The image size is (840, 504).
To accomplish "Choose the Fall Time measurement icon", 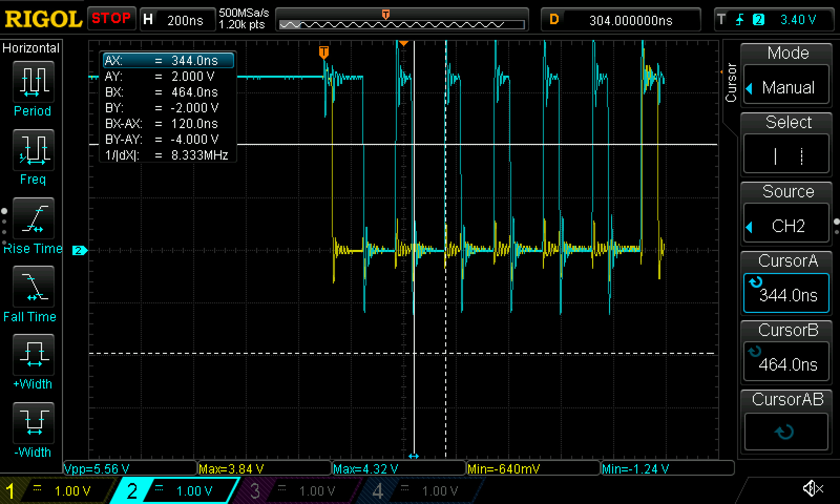I will click(x=33, y=287).
